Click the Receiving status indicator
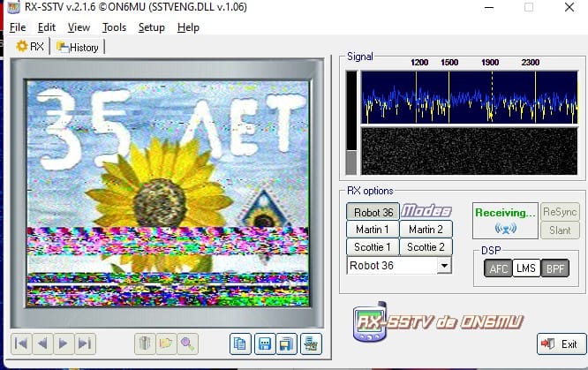This screenshot has width=588, height=370. [x=505, y=221]
